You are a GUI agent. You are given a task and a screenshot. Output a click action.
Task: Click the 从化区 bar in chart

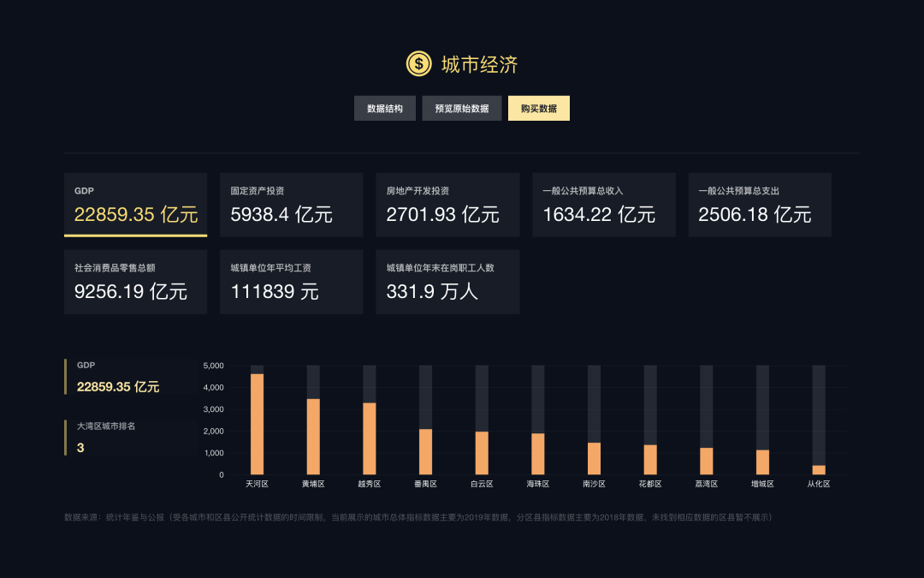[819, 470]
